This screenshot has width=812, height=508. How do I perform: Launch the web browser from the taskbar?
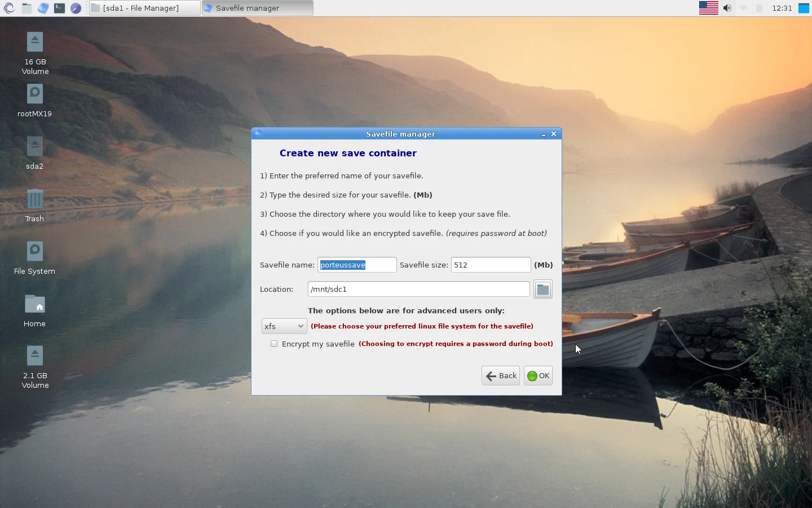click(x=76, y=8)
